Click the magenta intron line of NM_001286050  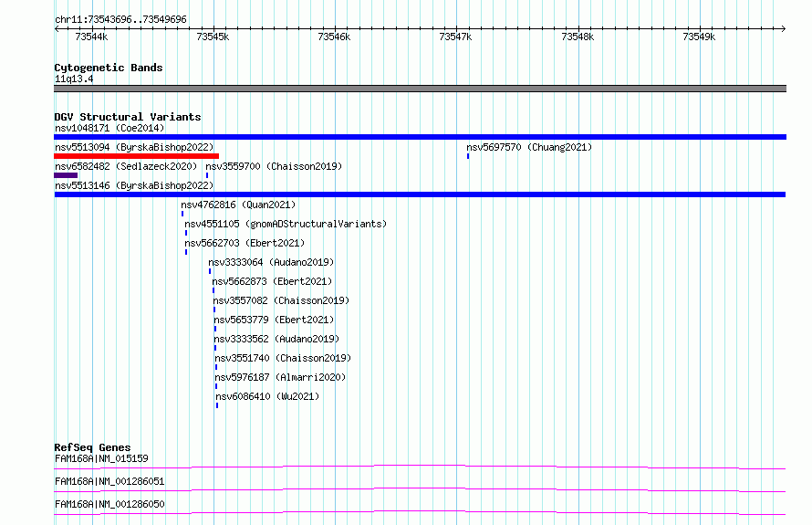tap(420, 512)
